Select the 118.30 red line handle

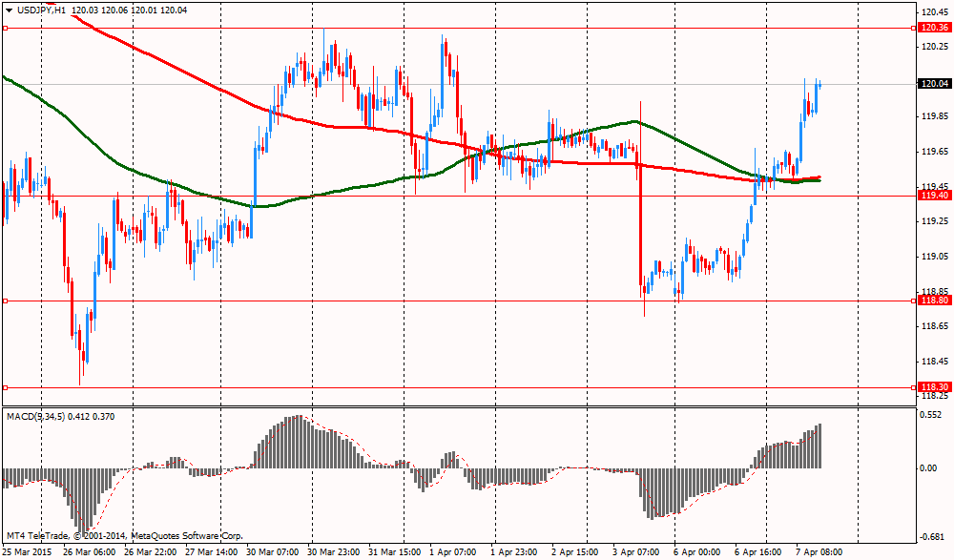click(x=6, y=387)
